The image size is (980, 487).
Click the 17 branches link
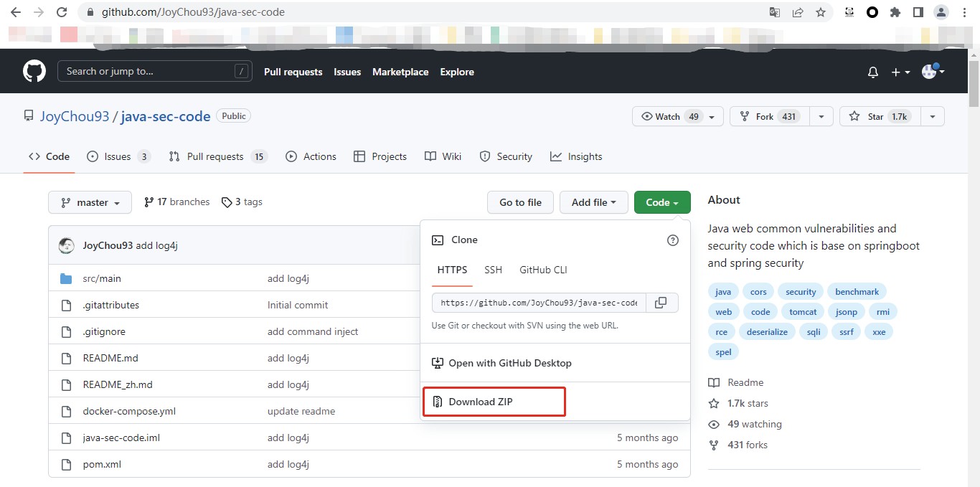[x=176, y=202]
